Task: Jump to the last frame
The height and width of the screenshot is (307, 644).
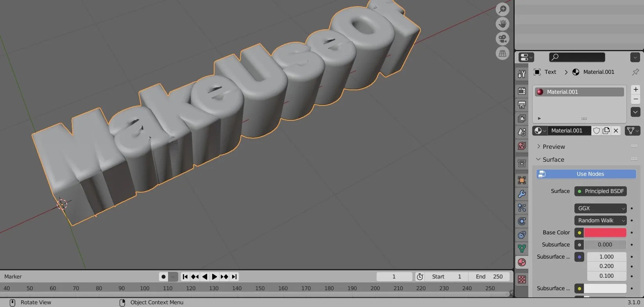Action: [x=234, y=277]
